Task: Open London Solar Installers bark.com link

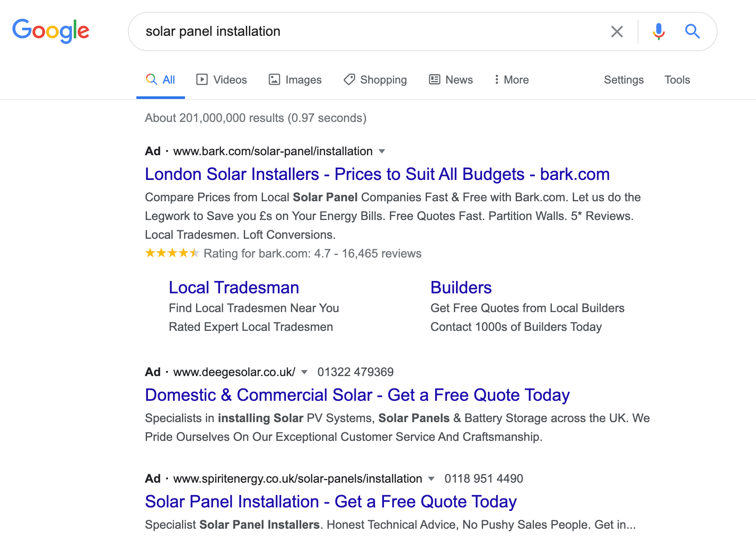Action: coord(377,174)
